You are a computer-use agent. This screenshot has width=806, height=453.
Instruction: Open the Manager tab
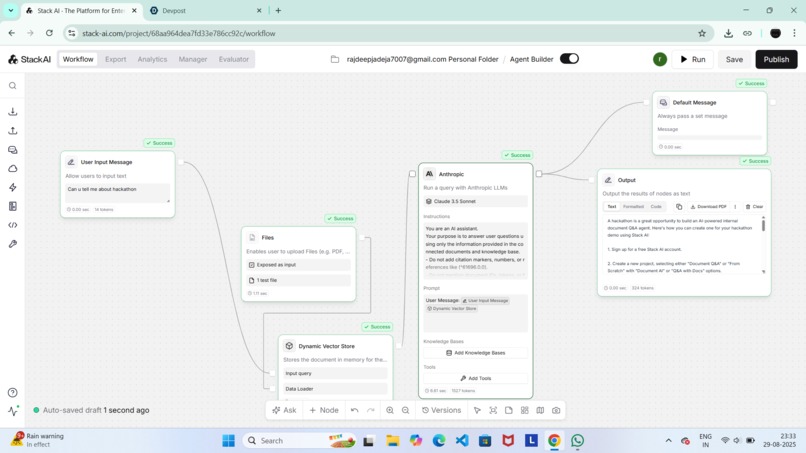pos(193,59)
